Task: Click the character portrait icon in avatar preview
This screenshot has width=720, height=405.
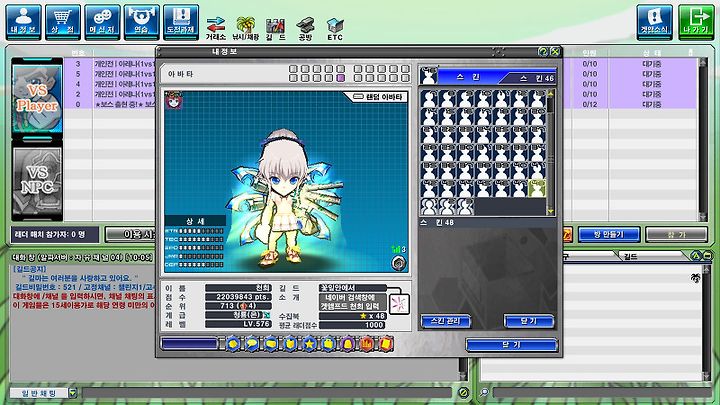Action: pyautogui.click(x=174, y=100)
